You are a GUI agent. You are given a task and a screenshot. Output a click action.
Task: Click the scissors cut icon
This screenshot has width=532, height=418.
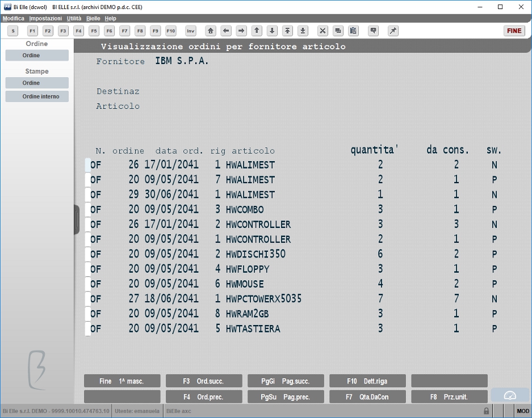coord(322,31)
